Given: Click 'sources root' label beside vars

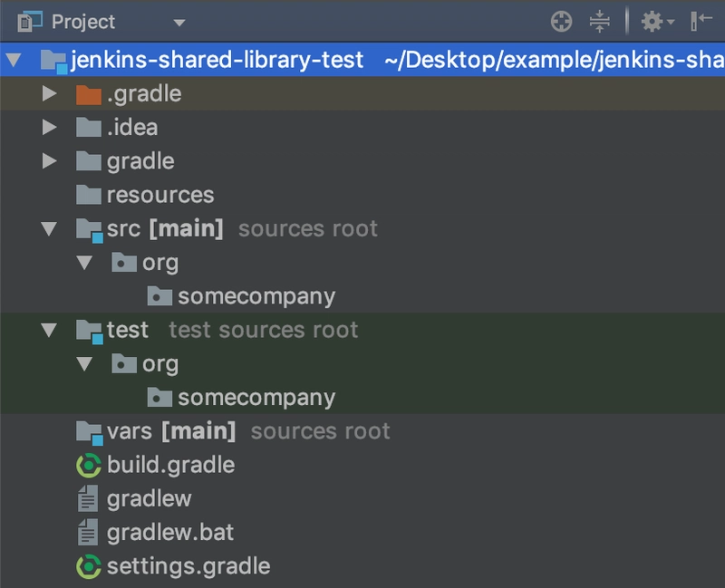Looking at the screenshot, I should pyautogui.click(x=321, y=431).
